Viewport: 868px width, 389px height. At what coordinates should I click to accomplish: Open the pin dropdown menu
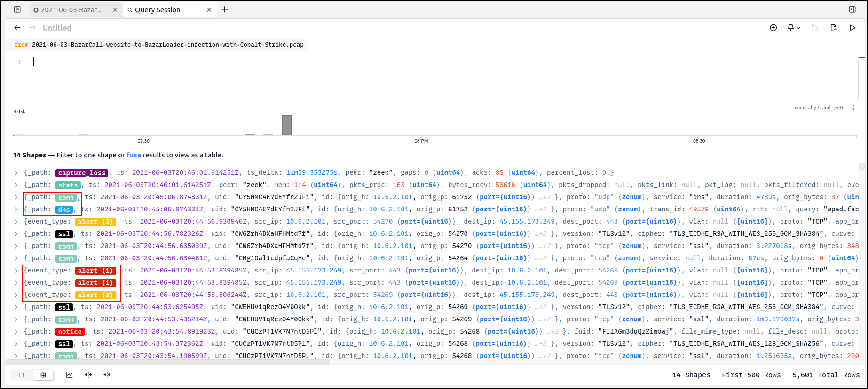794,28
